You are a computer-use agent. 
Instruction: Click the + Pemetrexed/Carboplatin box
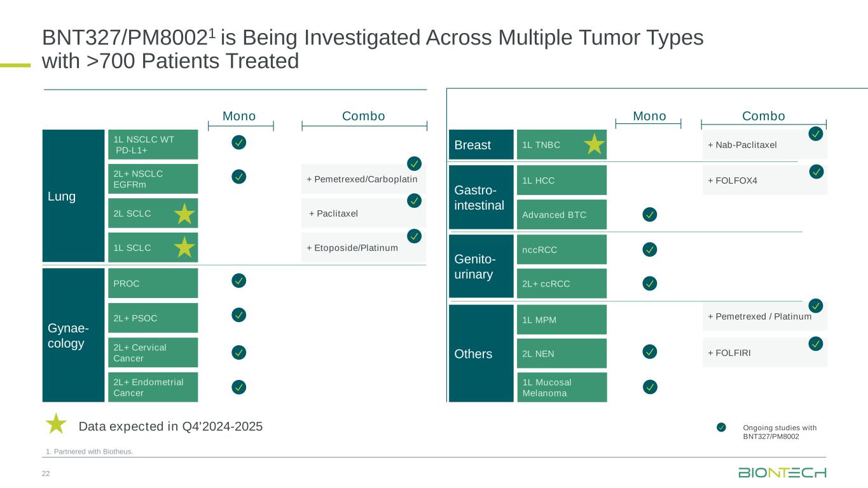(363, 179)
